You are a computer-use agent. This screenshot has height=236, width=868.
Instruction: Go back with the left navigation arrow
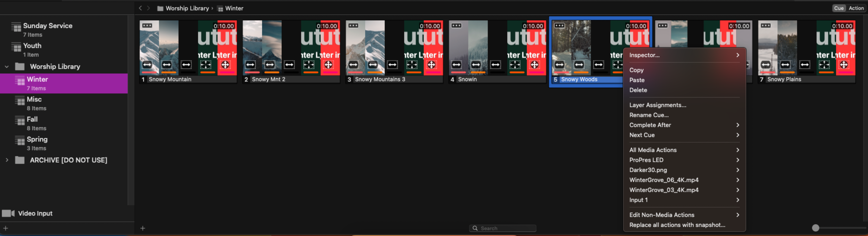[x=140, y=8]
